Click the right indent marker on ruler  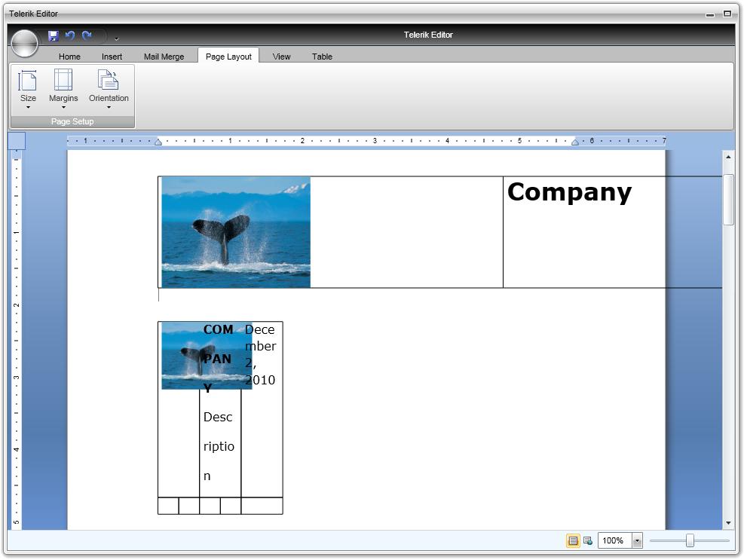[x=575, y=142]
